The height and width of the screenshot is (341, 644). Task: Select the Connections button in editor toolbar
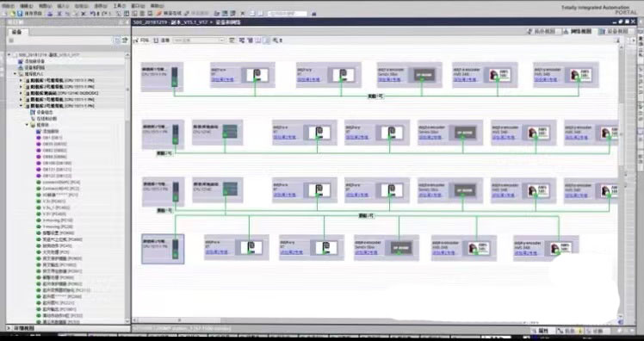point(162,40)
